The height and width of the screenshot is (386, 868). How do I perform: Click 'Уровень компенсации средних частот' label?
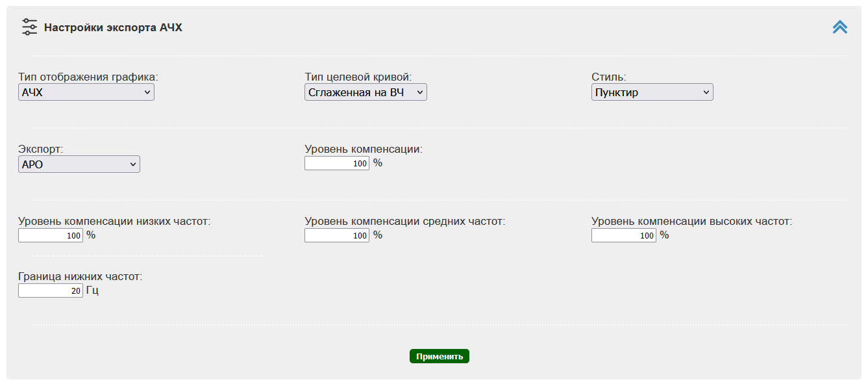point(404,222)
